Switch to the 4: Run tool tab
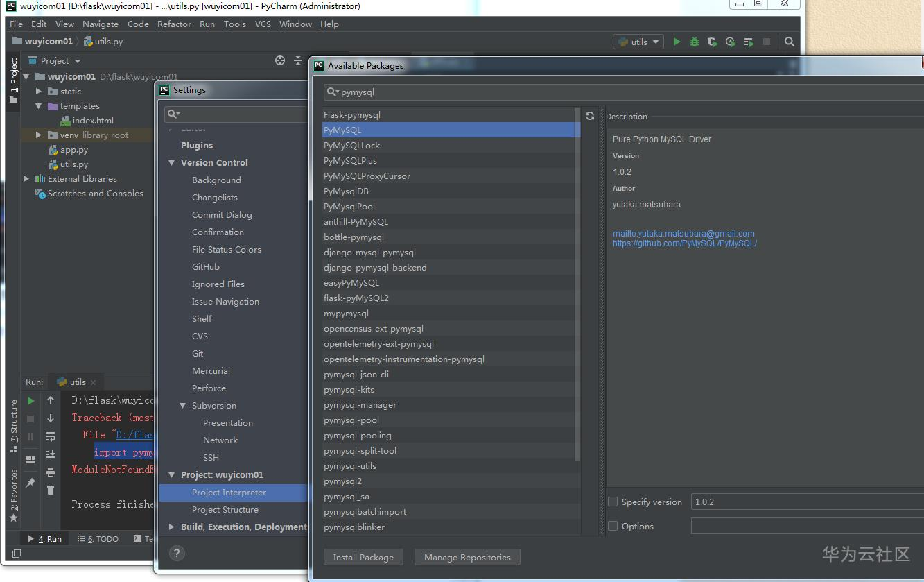 click(44, 538)
